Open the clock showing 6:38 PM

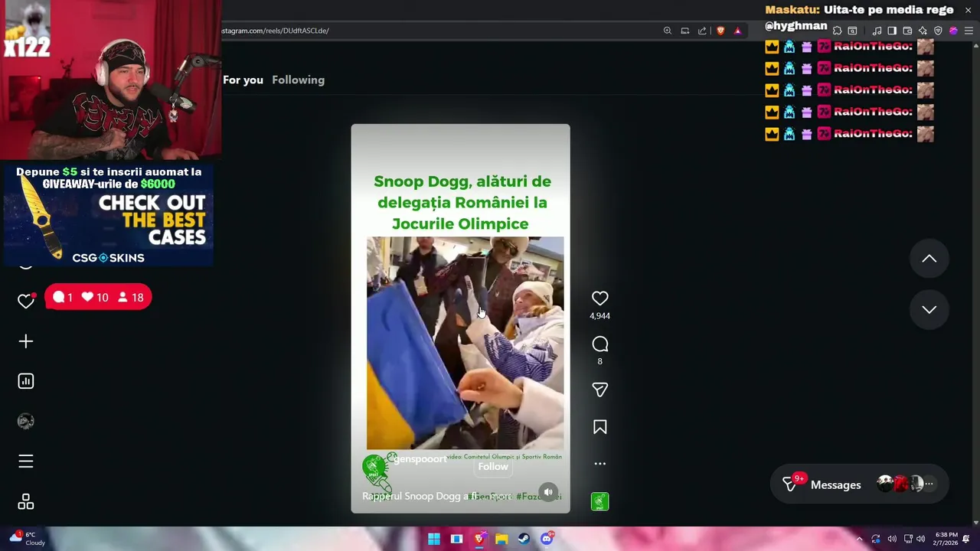[946, 539]
